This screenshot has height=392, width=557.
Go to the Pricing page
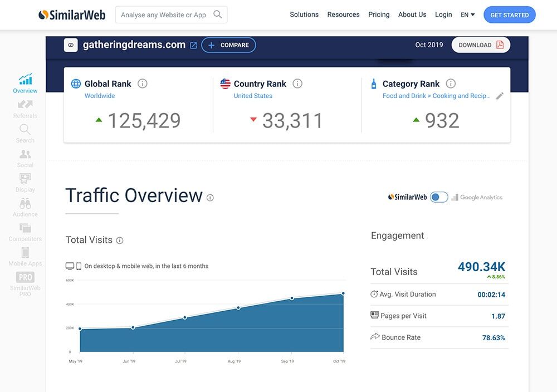pyautogui.click(x=379, y=14)
